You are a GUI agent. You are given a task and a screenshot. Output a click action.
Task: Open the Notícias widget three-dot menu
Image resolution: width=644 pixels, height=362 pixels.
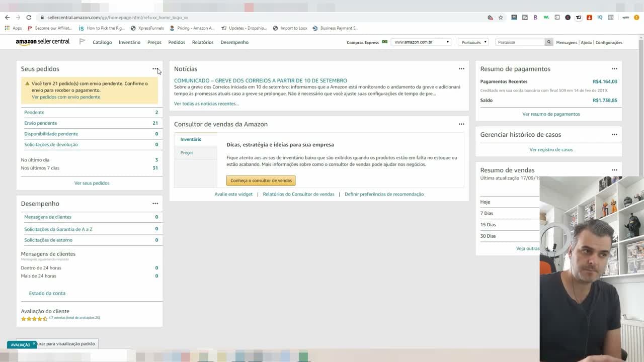[461, 69]
